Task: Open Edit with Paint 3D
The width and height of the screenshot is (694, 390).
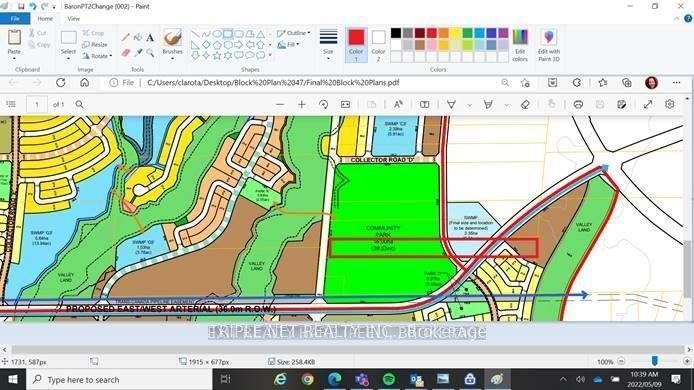Action: pyautogui.click(x=549, y=45)
